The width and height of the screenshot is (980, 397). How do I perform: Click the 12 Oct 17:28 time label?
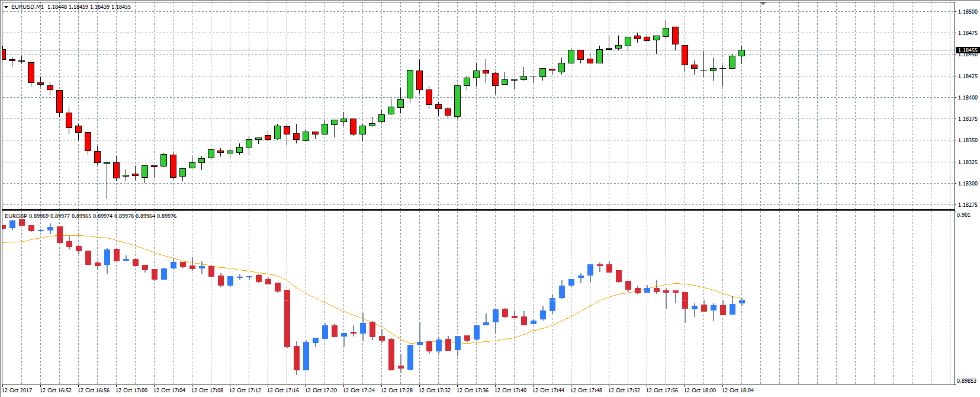coord(397,390)
